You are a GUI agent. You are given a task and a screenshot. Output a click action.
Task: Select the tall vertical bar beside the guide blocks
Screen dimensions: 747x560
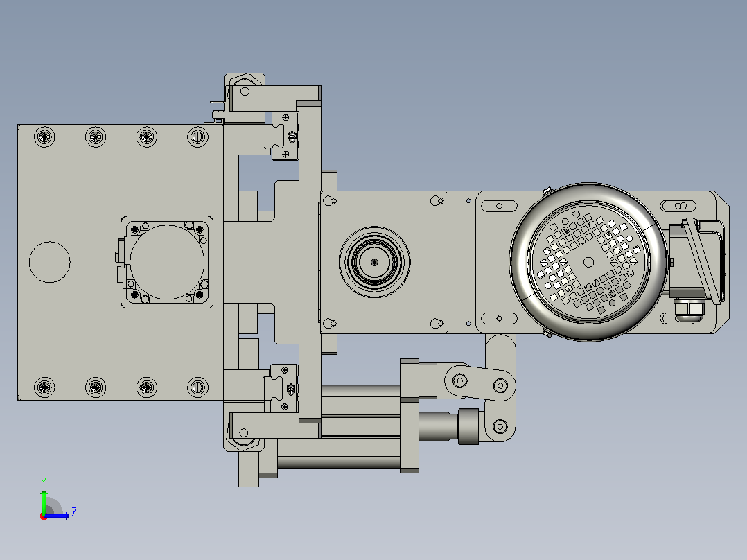click(310, 261)
